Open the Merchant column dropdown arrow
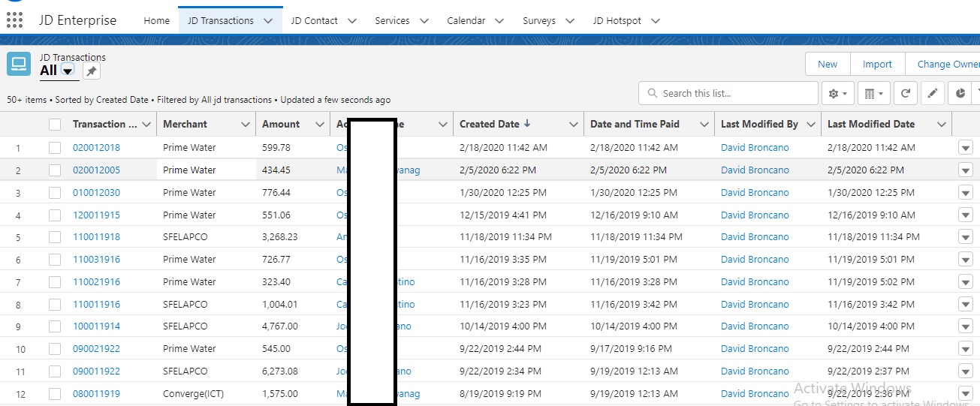980x406 pixels. (245, 125)
